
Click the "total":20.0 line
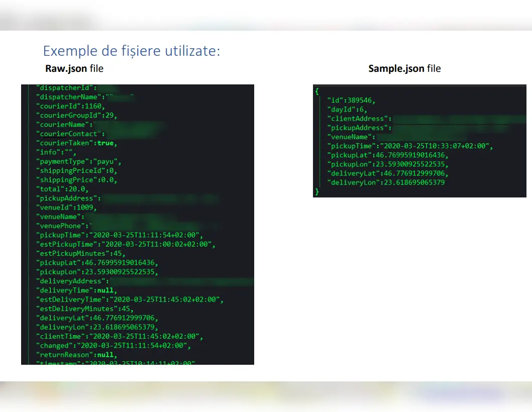click(x=62, y=189)
